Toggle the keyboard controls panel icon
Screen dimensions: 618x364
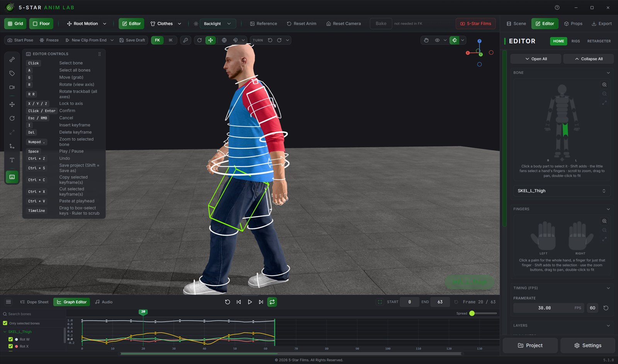12,177
